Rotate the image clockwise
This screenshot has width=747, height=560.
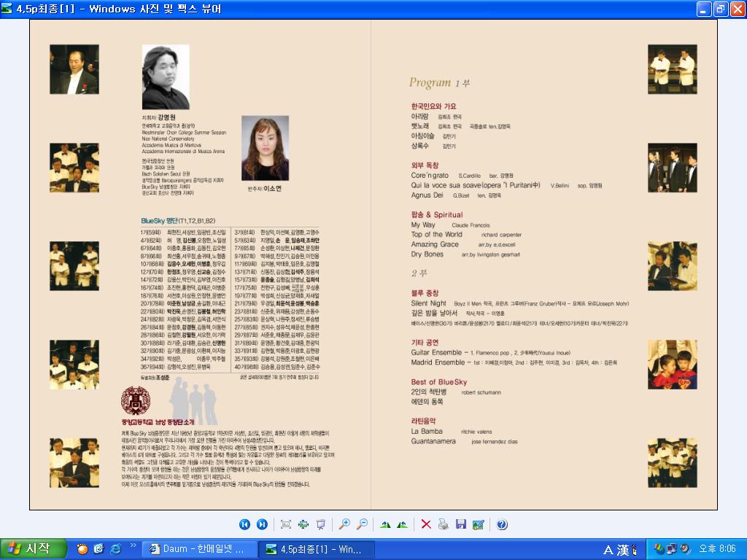tap(385, 524)
